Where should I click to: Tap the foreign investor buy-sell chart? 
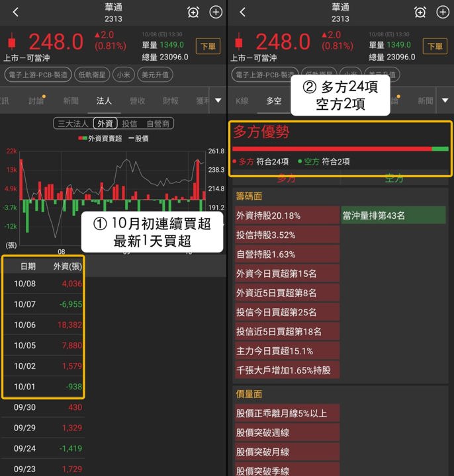point(113,197)
